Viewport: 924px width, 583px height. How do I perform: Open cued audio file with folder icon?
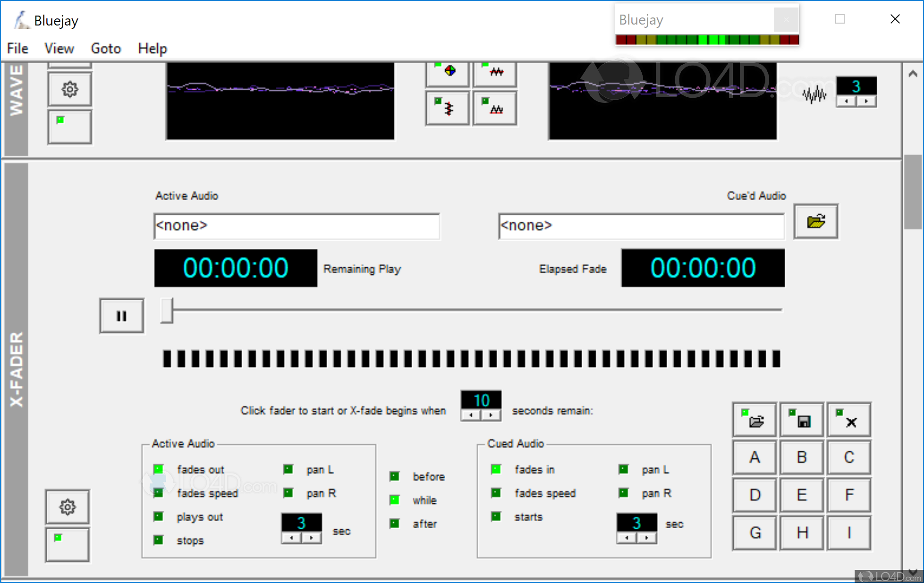(815, 221)
